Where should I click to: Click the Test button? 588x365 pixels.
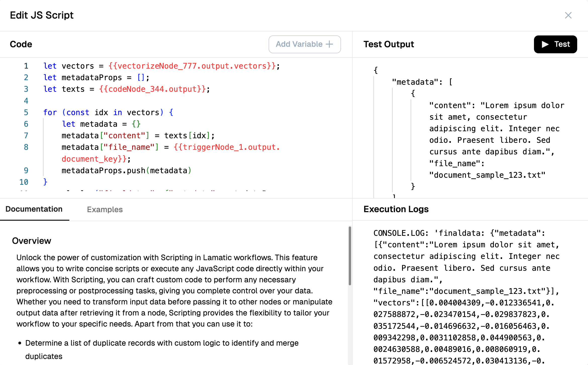tap(555, 44)
